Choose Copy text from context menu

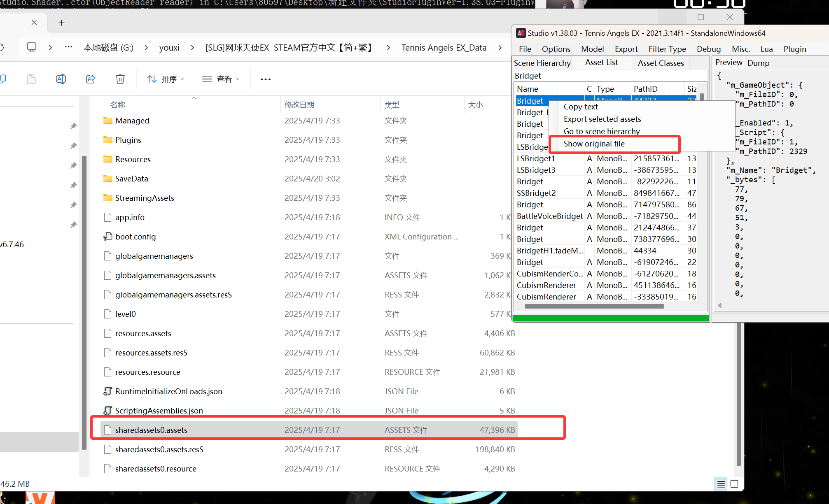pos(580,107)
